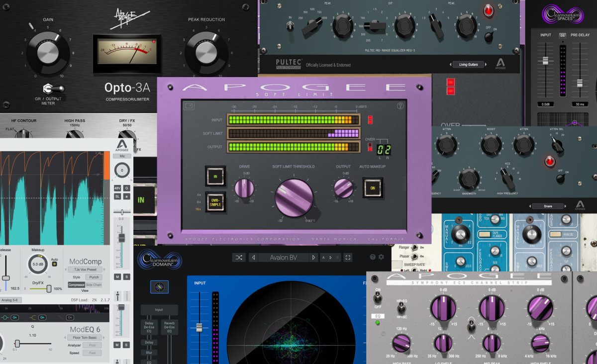Click the EQ button on Symphony ECS
The width and height of the screenshot is (597, 364).
pyautogui.click(x=378, y=315)
